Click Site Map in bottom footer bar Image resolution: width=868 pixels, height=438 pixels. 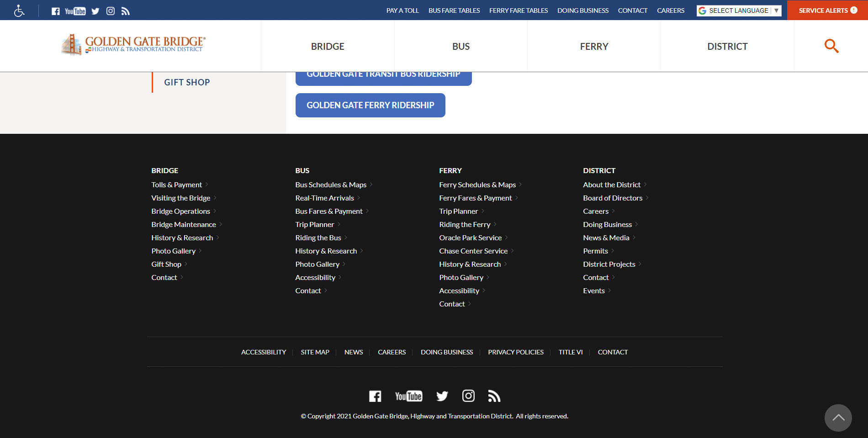315,352
